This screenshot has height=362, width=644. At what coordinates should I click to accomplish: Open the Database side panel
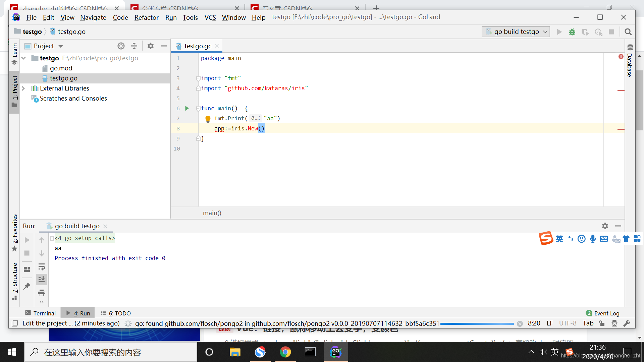tap(630, 61)
